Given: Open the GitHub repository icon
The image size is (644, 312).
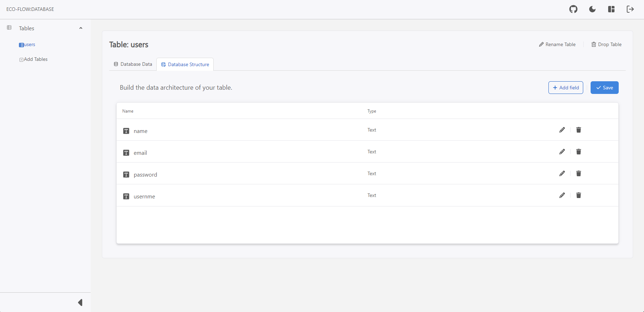Looking at the screenshot, I should 573,9.
